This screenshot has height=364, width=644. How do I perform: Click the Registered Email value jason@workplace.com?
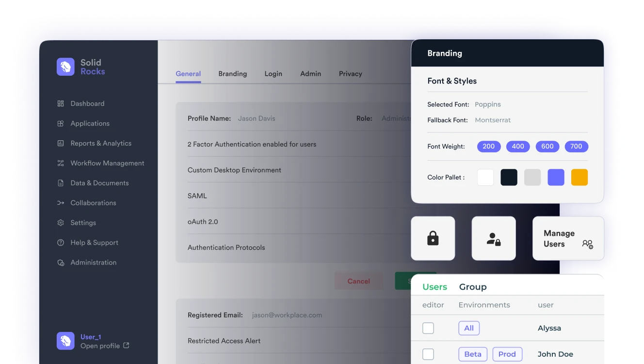click(287, 315)
